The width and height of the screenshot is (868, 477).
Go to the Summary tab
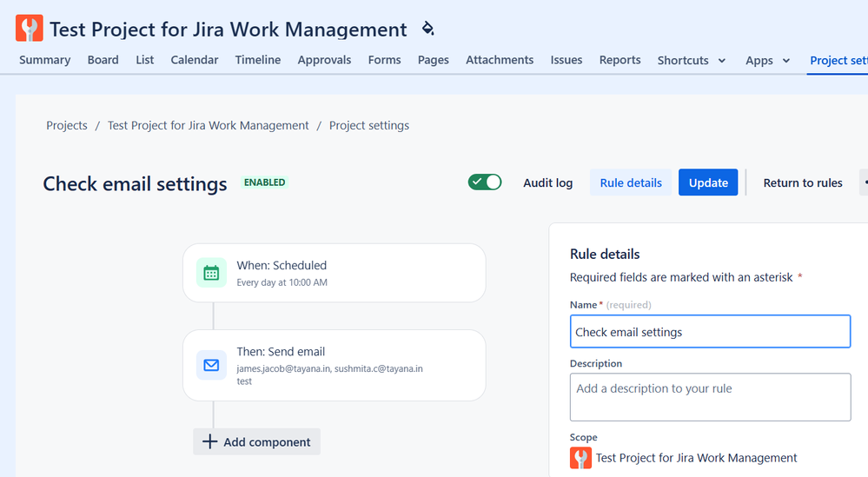pos(45,60)
